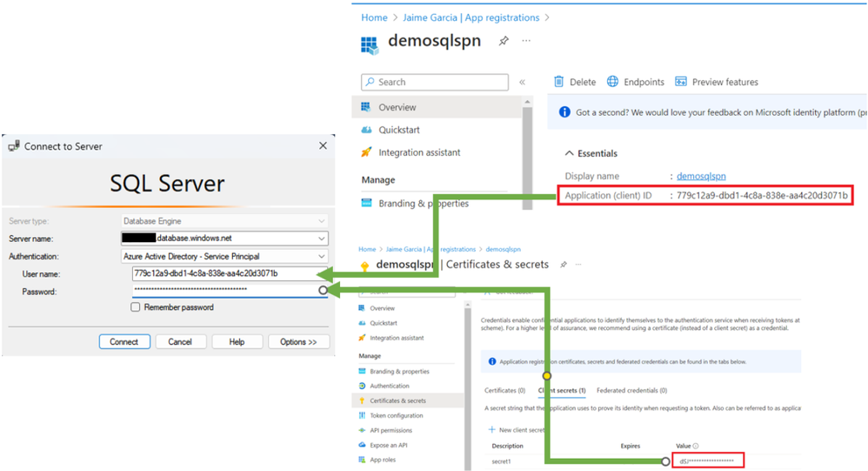The image size is (868, 471).
Task: Click the Connect button
Action: tap(124, 342)
